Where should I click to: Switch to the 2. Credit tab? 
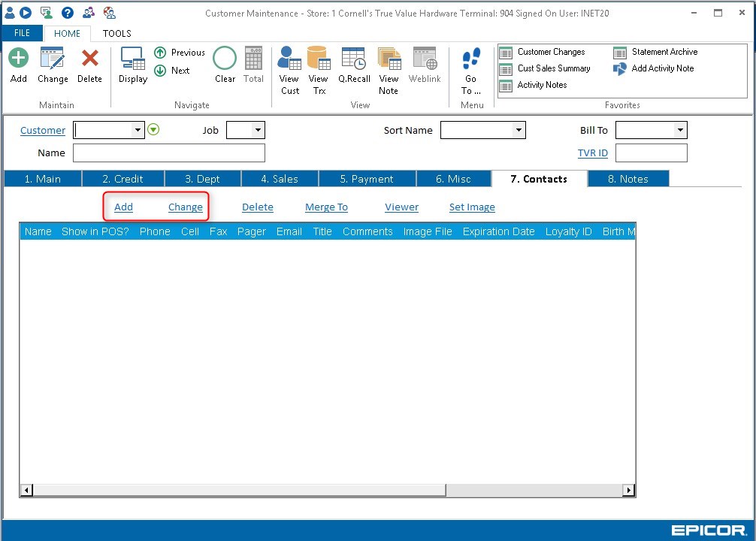(x=122, y=179)
